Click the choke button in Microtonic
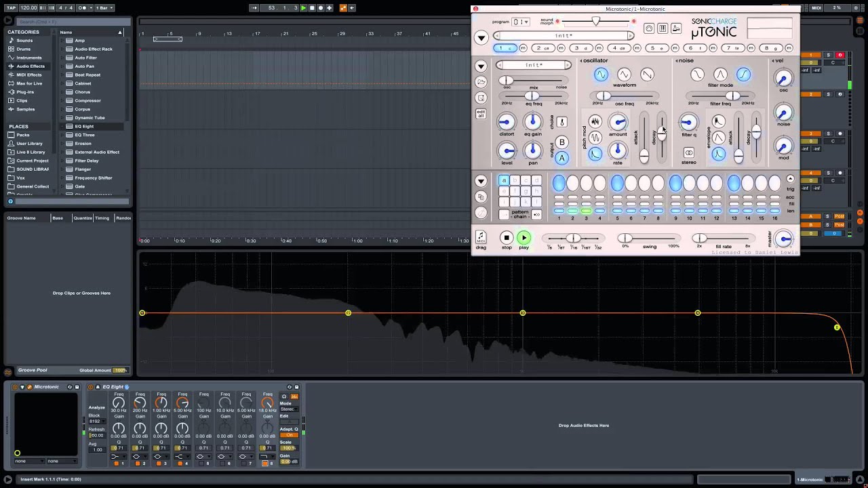 [561, 123]
